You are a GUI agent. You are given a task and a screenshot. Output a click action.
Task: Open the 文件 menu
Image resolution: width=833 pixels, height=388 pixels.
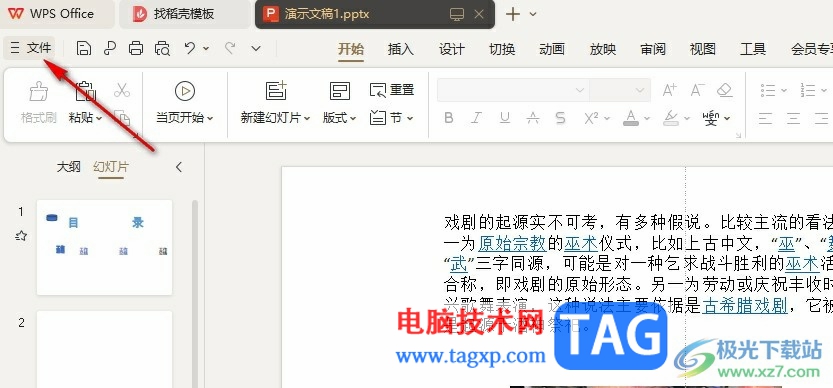tap(31, 48)
